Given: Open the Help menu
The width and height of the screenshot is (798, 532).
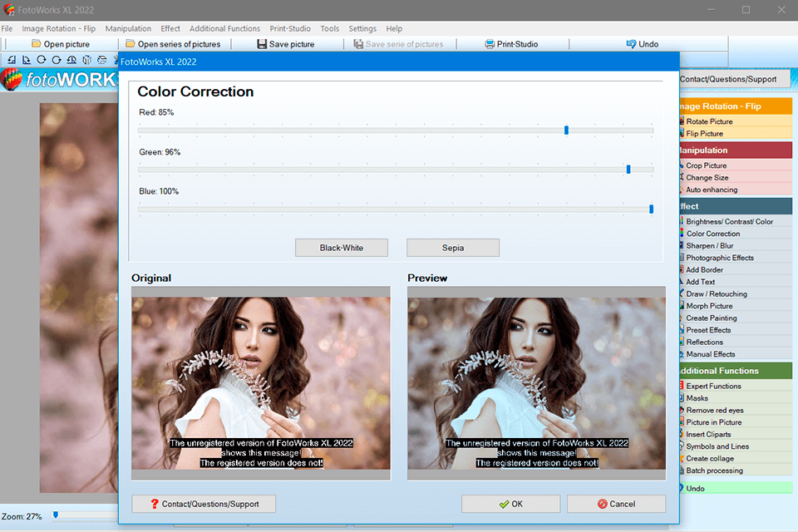Looking at the screenshot, I should pyautogui.click(x=394, y=28).
